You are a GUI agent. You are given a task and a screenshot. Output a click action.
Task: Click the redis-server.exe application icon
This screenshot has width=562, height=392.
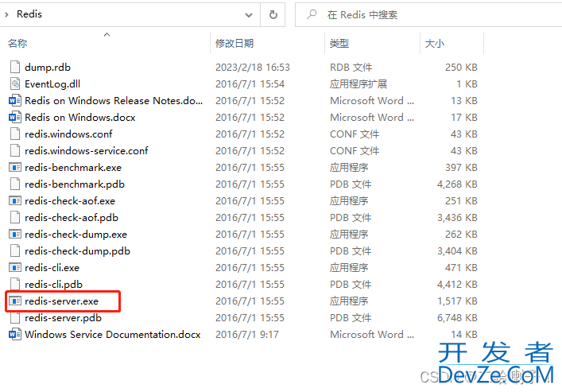tap(15, 301)
